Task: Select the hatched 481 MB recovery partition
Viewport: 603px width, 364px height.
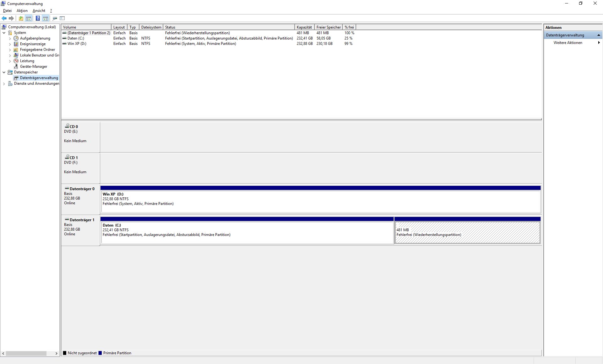Action: (467, 233)
